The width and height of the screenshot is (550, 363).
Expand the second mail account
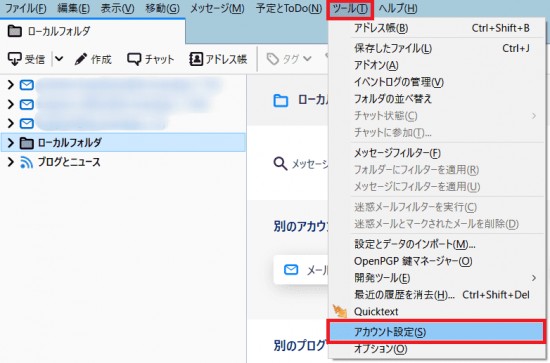click(x=11, y=104)
